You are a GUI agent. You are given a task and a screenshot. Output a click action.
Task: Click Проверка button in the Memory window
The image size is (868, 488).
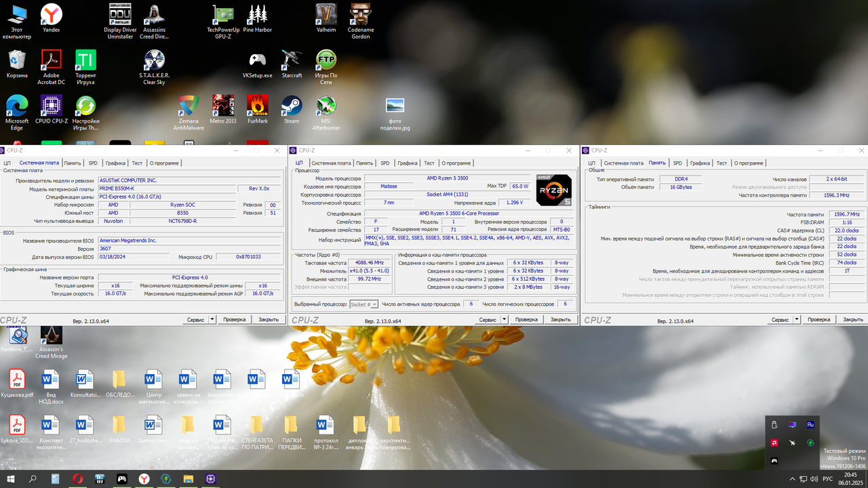pyautogui.click(x=818, y=319)
